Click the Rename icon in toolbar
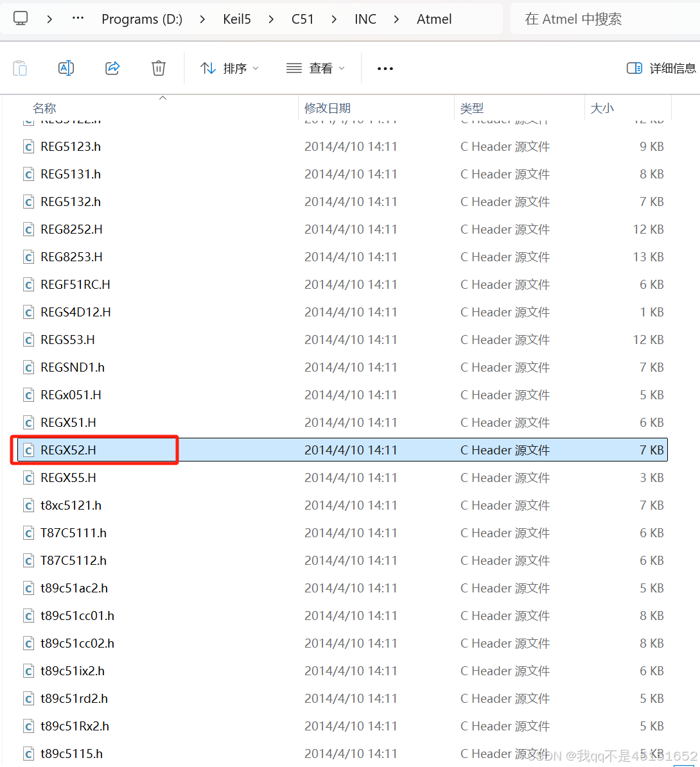Image resolution: width=700 pixels, height=767 pixels. (66, 68)
